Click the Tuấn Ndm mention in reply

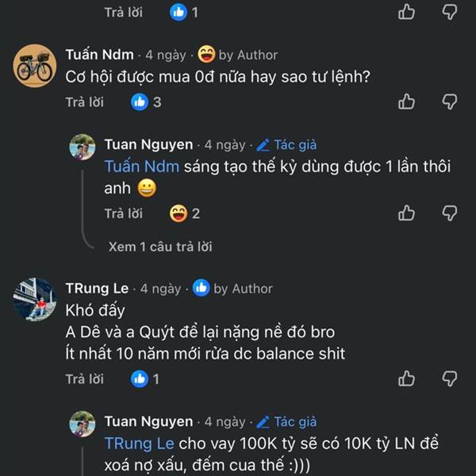[x=141, y=167]
